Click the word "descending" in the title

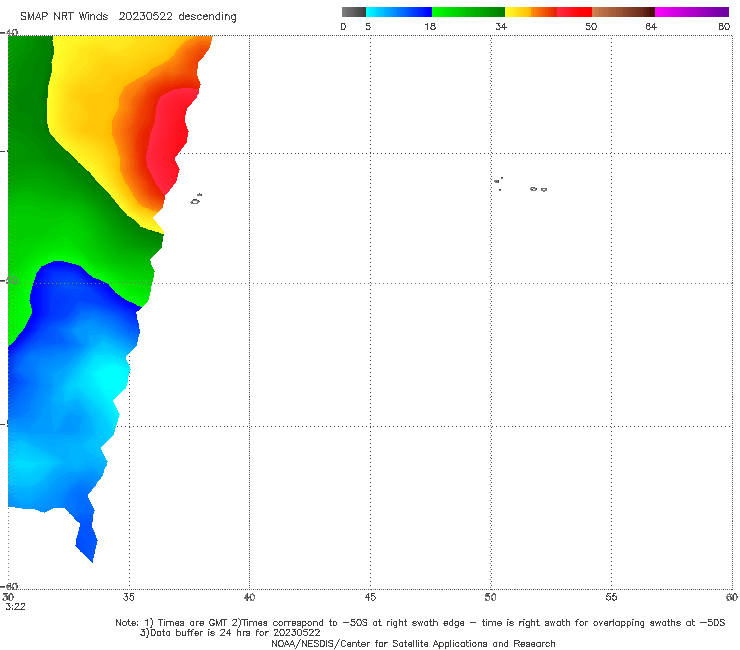pos(208,17)
